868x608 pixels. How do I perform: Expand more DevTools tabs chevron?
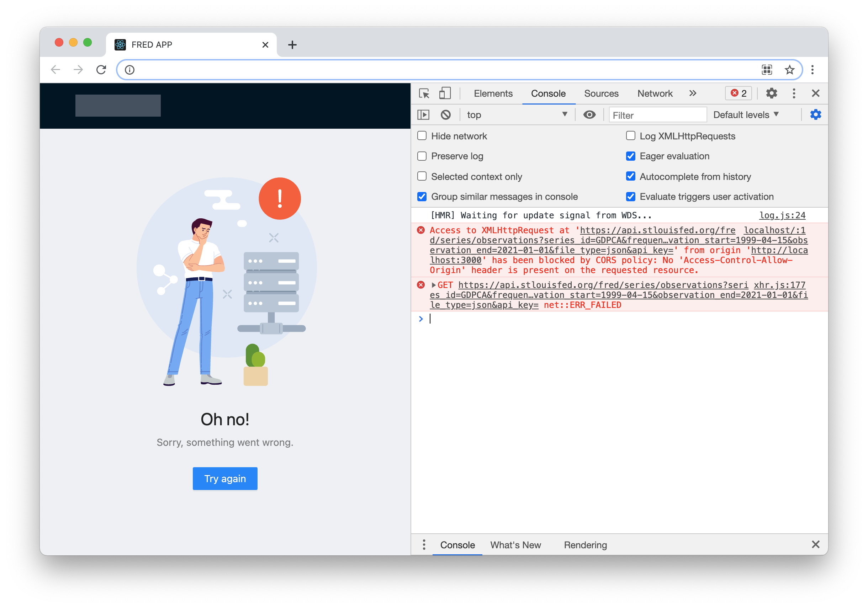692,94
